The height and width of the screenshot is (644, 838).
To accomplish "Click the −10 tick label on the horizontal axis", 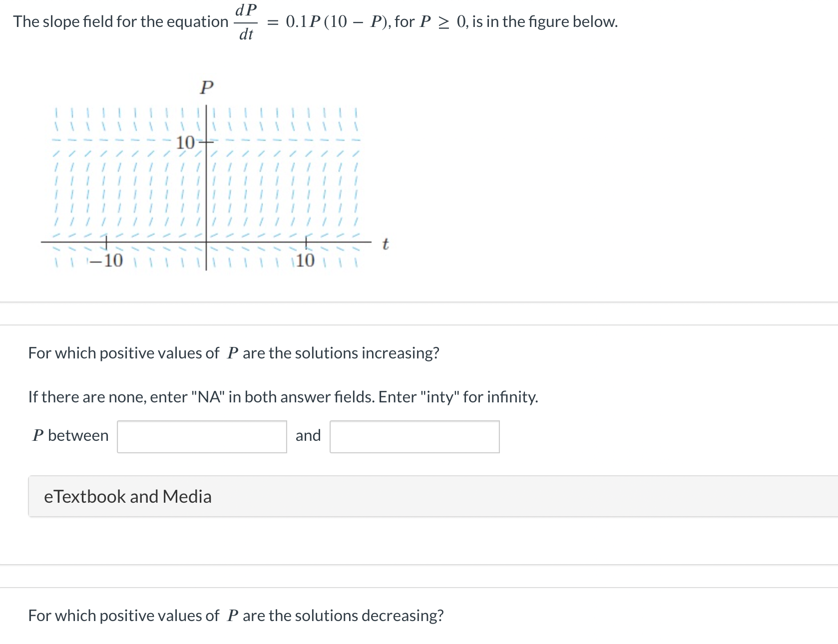I will [x=106, y=260].
